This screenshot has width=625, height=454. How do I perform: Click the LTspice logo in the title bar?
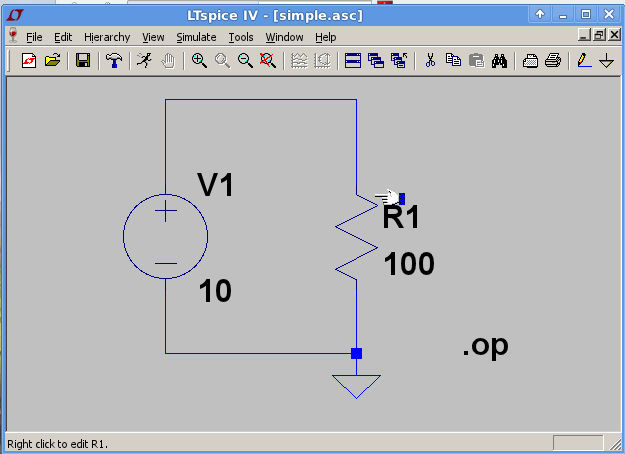coord(15,16)
